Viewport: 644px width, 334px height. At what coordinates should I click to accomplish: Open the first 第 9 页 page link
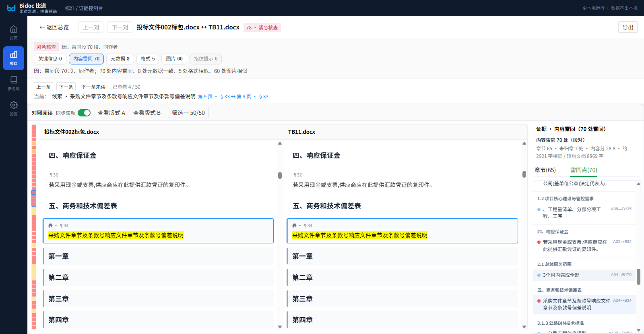pos(205,97)
